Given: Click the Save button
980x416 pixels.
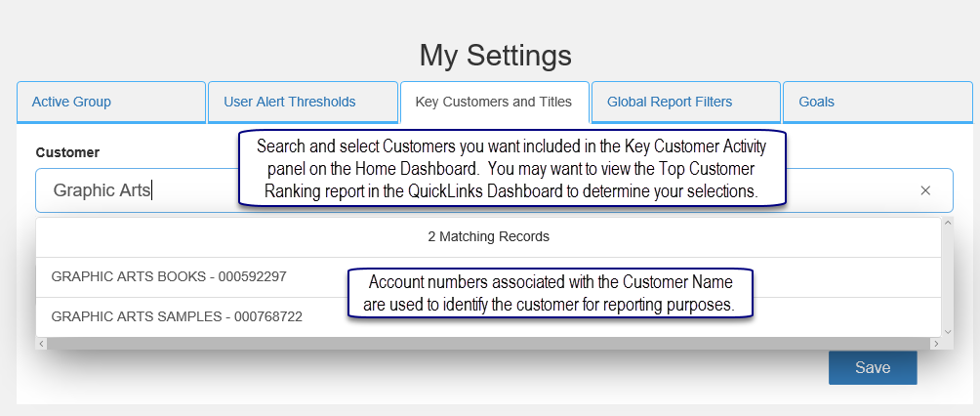Looking at the screenshot, I should click(873, 368).
